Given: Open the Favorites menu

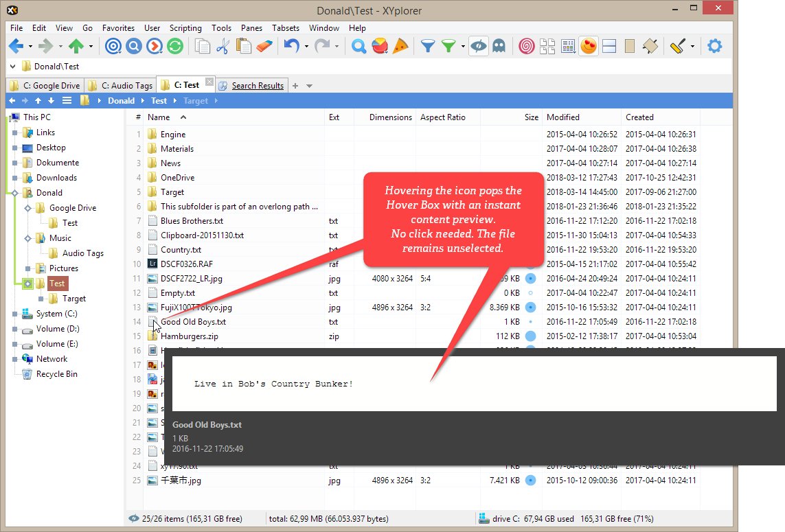Looking at the screenshot, I should pyautogui.click(x=118, y=28).
